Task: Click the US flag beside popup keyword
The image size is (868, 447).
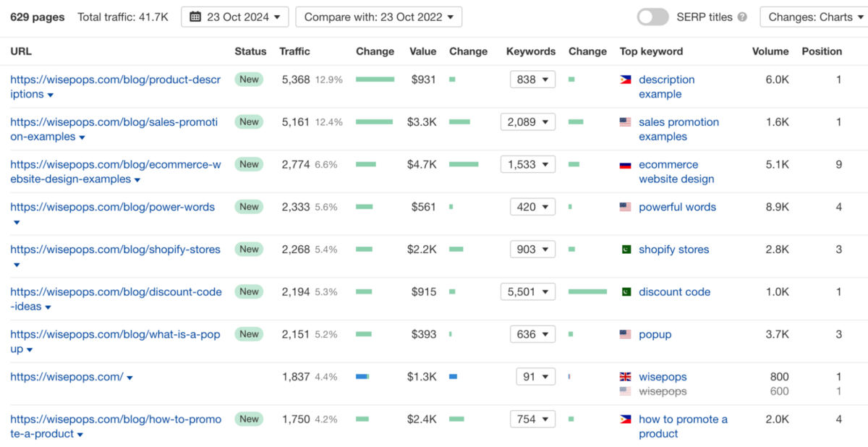Action: [x=626, y=334]
